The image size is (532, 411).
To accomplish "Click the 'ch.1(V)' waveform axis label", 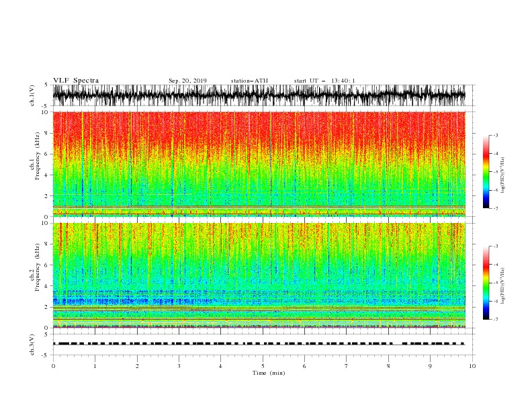I will [x=33, y=95].
